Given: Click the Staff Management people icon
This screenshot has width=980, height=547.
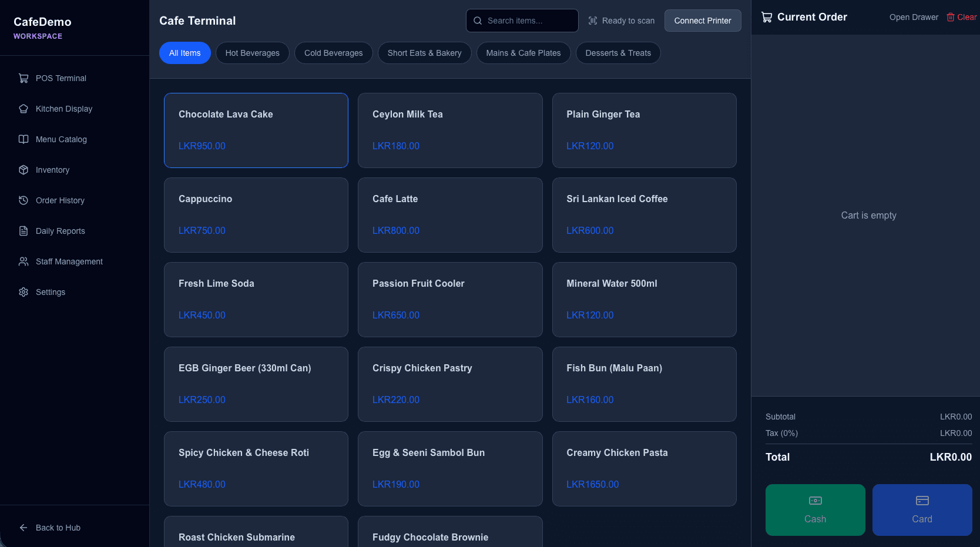Looking at the screenshot, I should coord(24,261).
